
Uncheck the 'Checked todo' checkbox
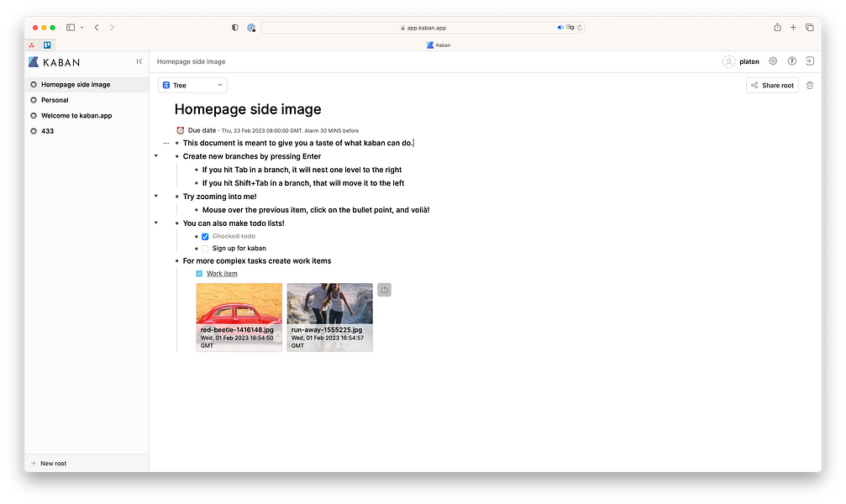(205, 236)
